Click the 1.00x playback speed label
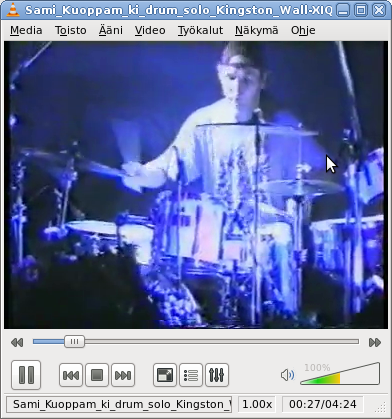392x419 pixels. point(257,404)
